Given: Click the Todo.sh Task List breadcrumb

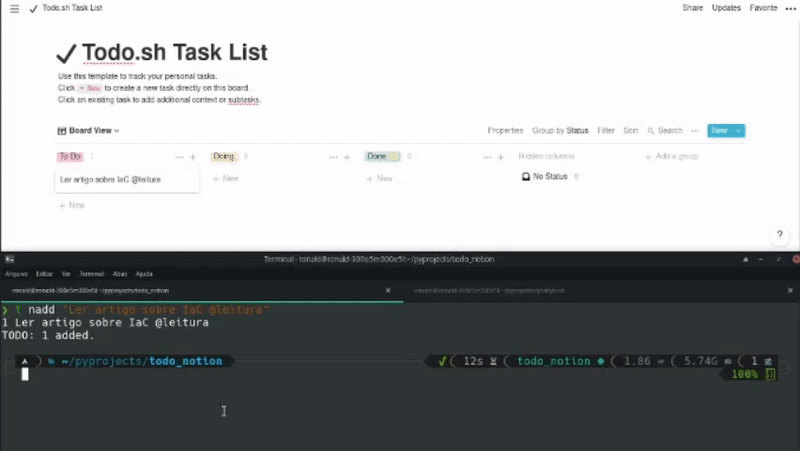Looking at the screenshot, I should [72, 8].
